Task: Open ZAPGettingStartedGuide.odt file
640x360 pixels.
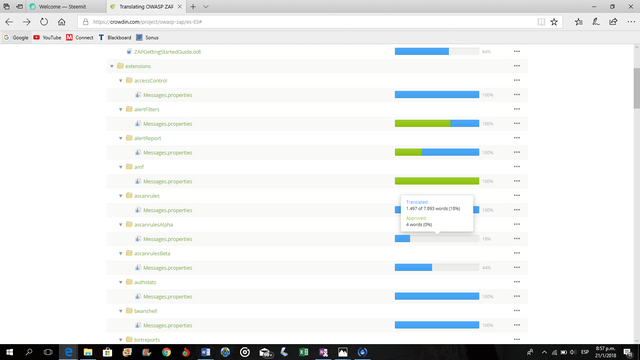Action: [x=167, y=52]
